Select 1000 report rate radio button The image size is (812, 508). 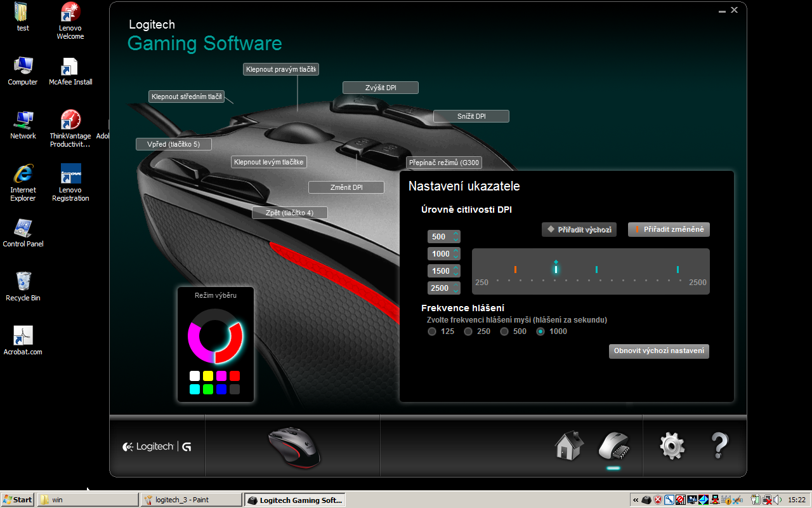[x=540, y=331]
